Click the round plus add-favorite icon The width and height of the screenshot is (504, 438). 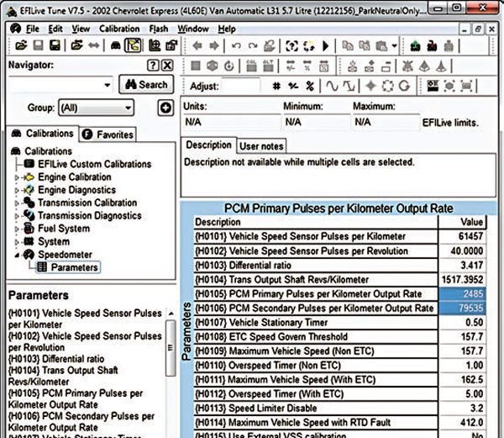(x=165, y=108)
